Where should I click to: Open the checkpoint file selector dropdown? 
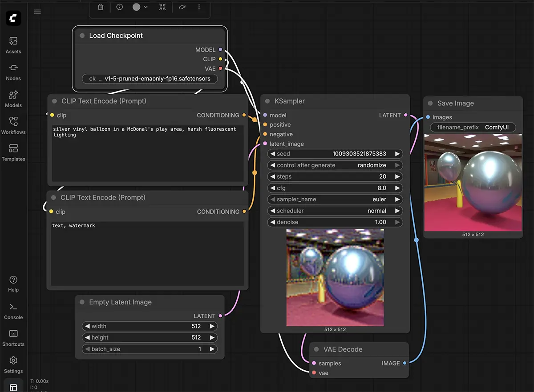pyautogui.click(x=150, y=79)
